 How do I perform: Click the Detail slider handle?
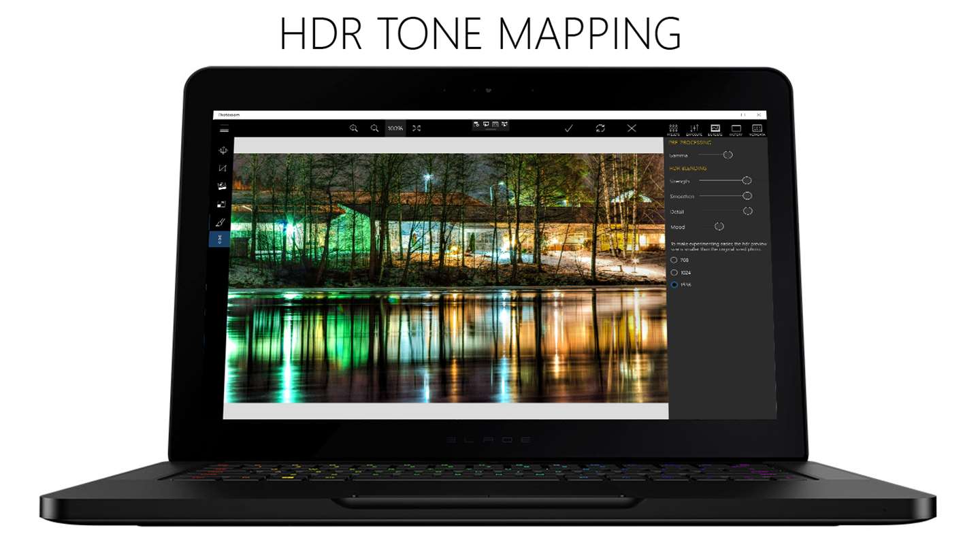[x=748, y=211]
